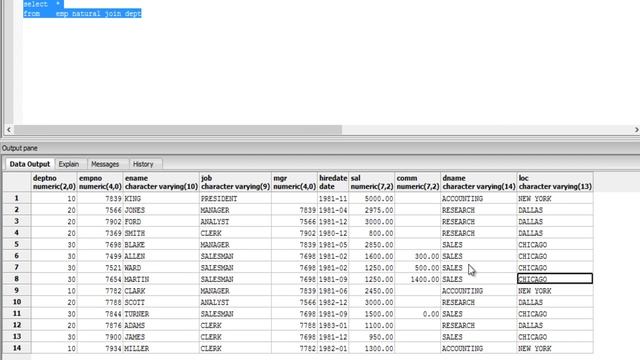Click the SMITH ename cell
Screen dimensions: 640x360
pyautogui.click(x=161, y=233)
